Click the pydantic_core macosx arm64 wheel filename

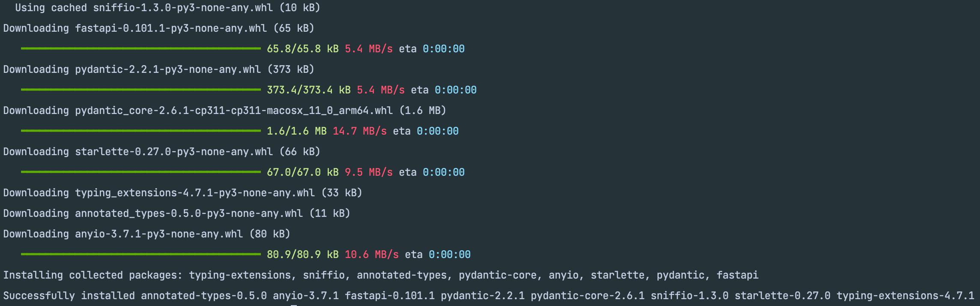coord(234,111)
